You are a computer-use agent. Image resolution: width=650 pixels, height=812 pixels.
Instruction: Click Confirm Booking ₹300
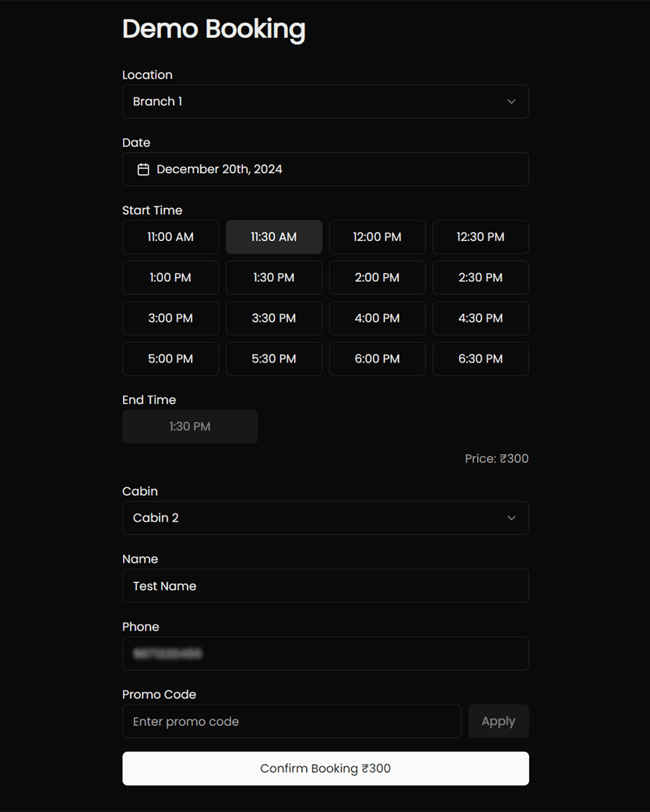click(325, 768)
